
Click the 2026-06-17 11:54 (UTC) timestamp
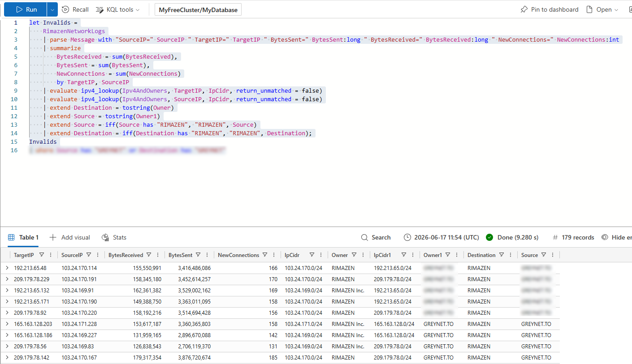[x=442, y=237]
